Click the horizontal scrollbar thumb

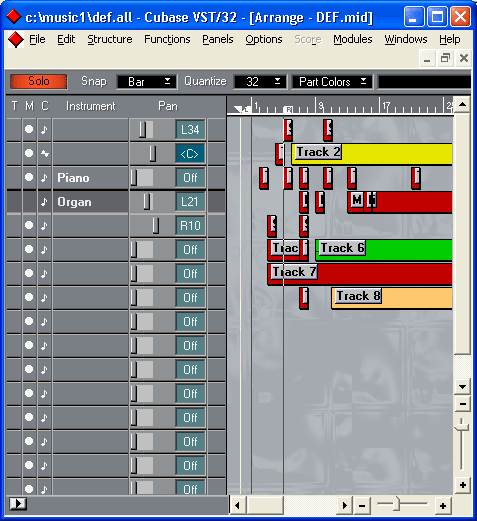(x=265, y=506)
